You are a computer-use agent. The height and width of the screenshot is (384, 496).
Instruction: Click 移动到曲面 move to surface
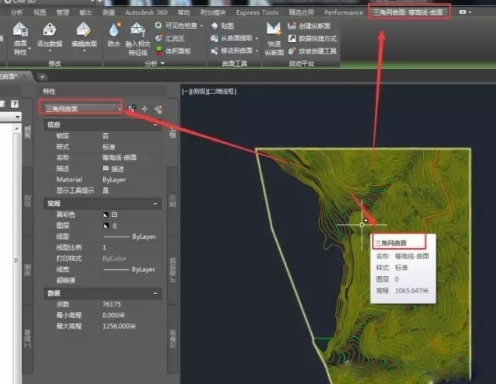[x=232, y=51]
